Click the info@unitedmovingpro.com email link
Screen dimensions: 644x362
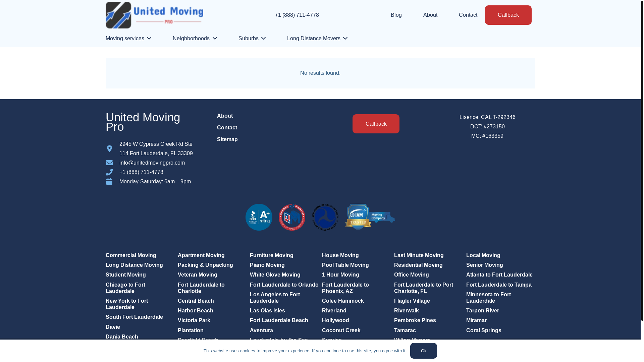click(152, 163)
